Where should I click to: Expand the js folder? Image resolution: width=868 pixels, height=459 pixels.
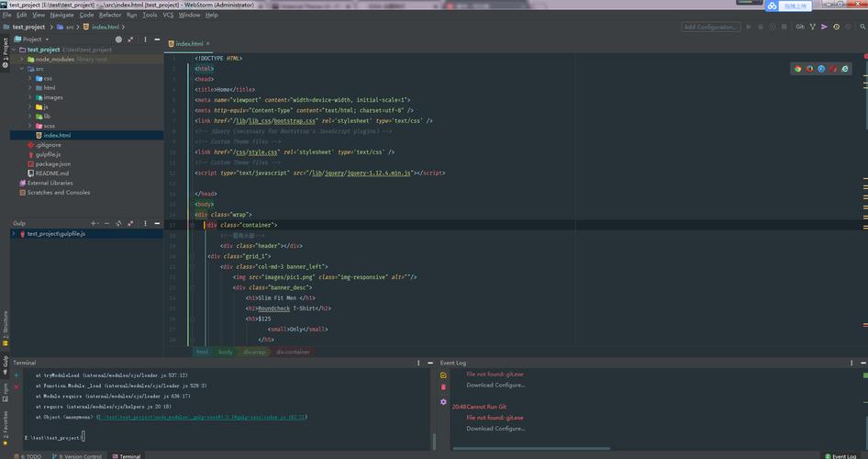30,106
